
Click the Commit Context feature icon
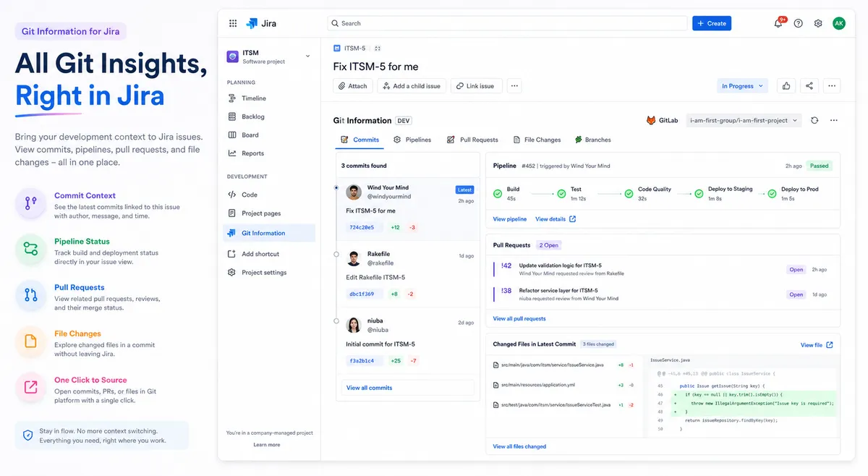coord(30,203)
